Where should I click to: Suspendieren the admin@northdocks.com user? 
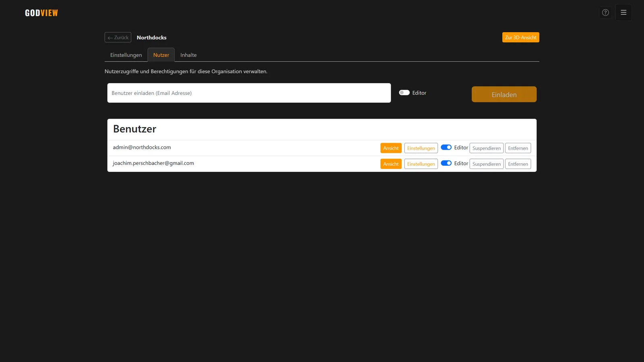click(x=487, y=148)
